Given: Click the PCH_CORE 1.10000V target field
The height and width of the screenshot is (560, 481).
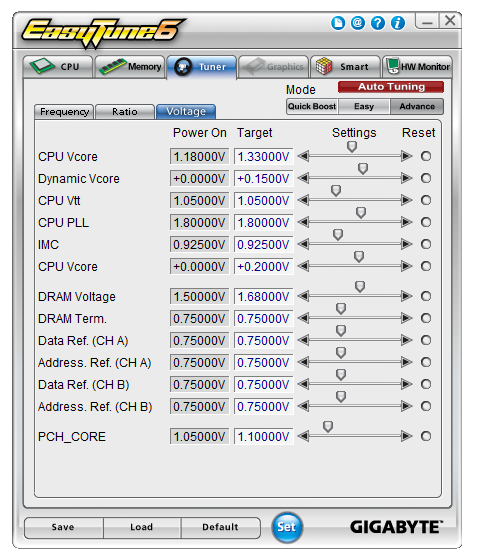Looking at the screenshot, I should point(264,436).
